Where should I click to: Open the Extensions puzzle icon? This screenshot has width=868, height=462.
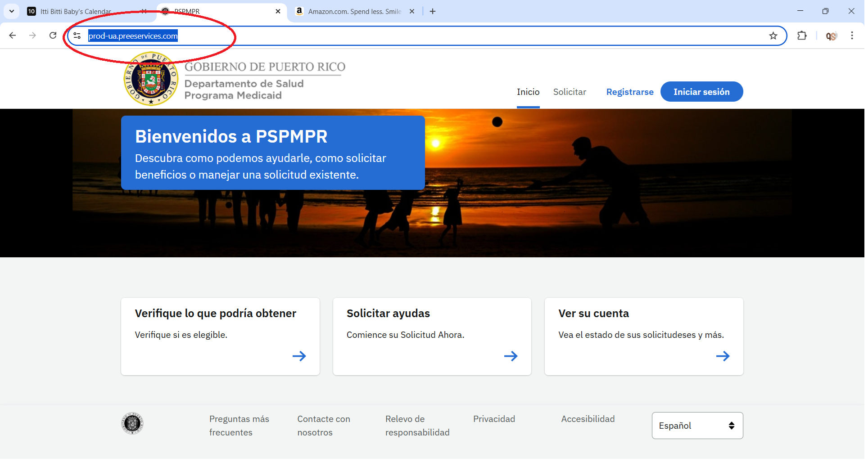pyautogui.click(x=802, y=36)
